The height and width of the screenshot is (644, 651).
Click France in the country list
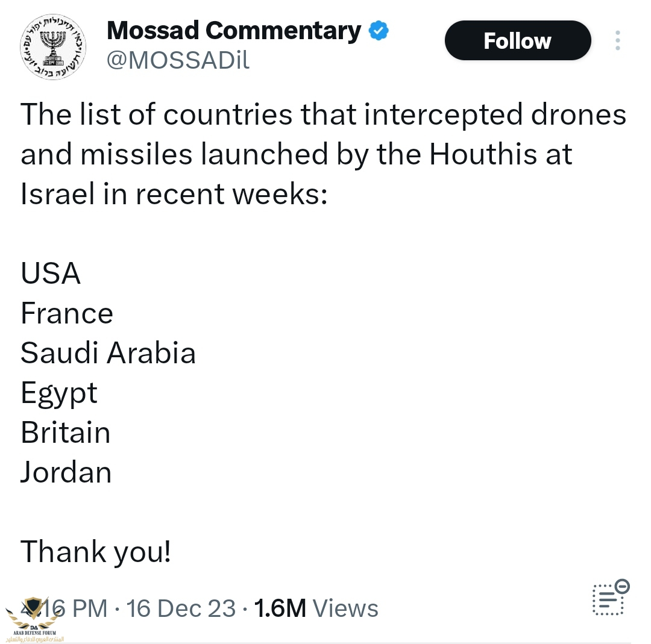[x=67, y=313]
